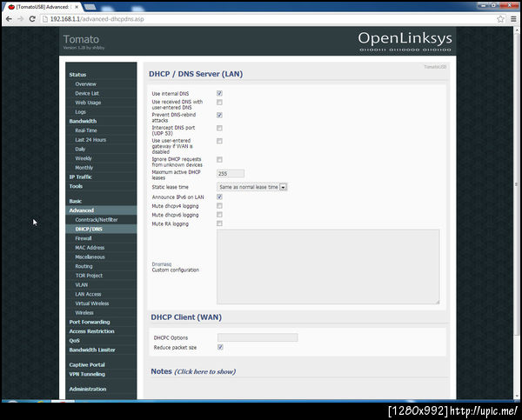Open Administration section
Viewport: 522px width, 420px height.
(x=88, y=389)
